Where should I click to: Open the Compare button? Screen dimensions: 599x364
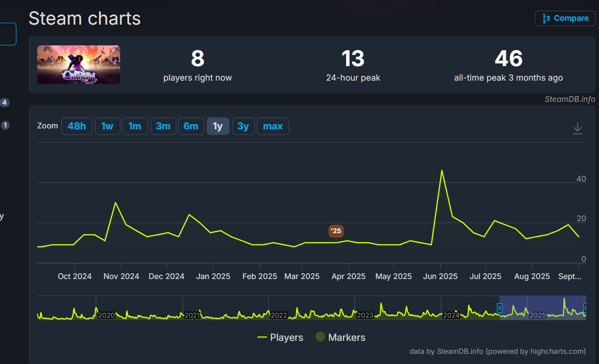pyautogui.click(x=565, y=18)
